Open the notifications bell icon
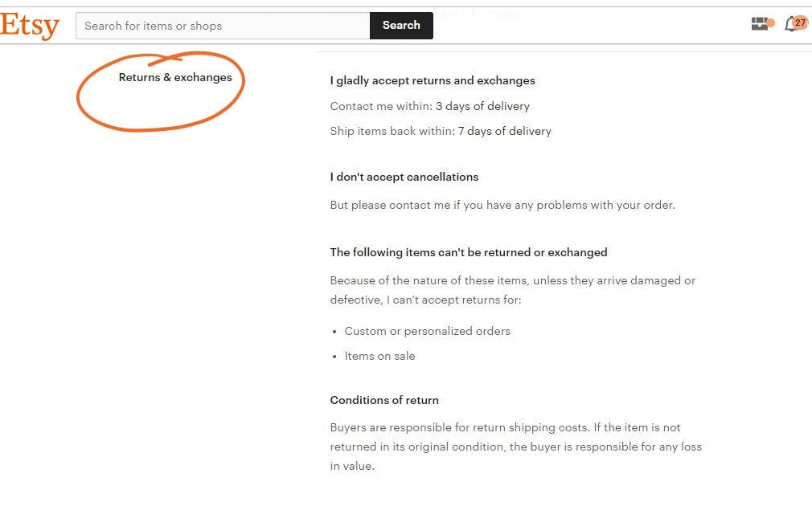This screenshot has width=812, height=506. pos(790,24)
